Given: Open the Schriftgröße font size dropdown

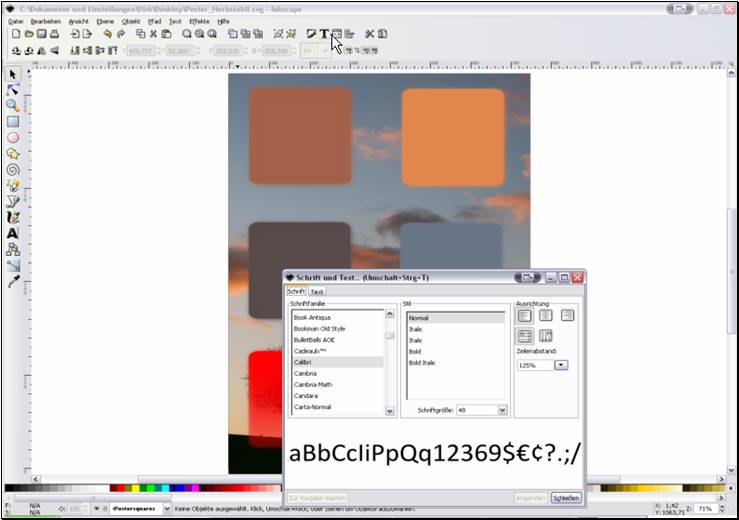Looking at the screenshot, I should [502, 410].
